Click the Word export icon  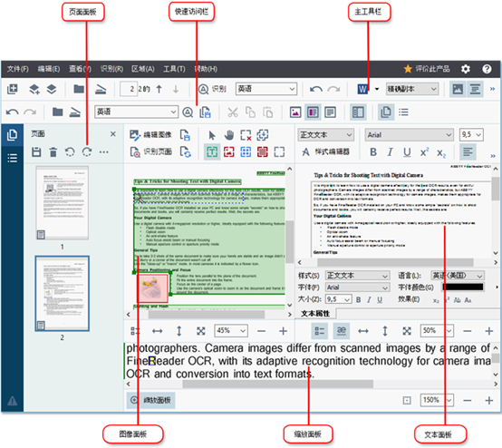point(362,89)
